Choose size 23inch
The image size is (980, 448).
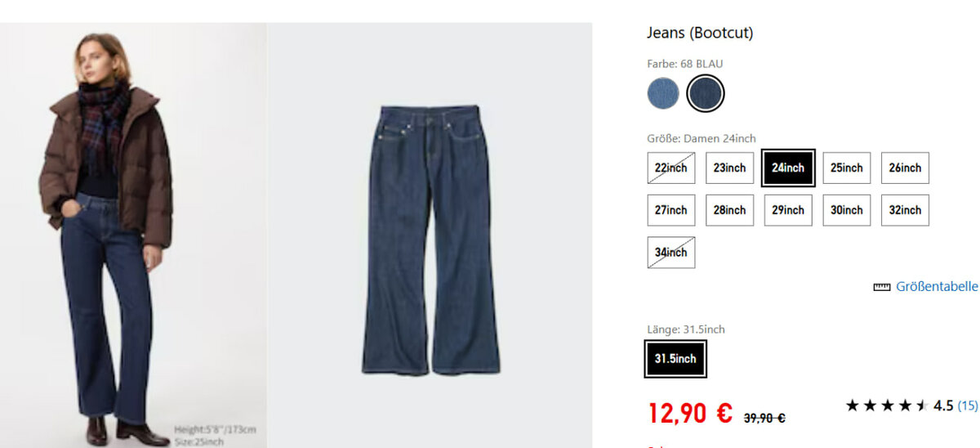click(729, 168)
